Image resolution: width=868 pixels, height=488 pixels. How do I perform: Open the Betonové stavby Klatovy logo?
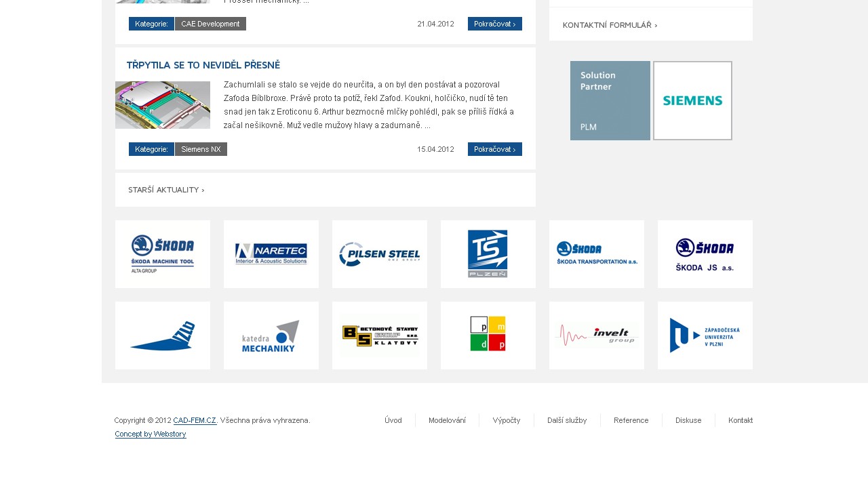point(380,335)
